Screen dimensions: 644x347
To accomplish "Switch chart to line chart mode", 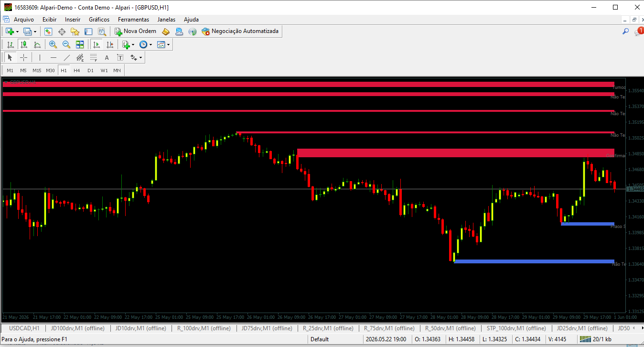I will coord(37,44).
